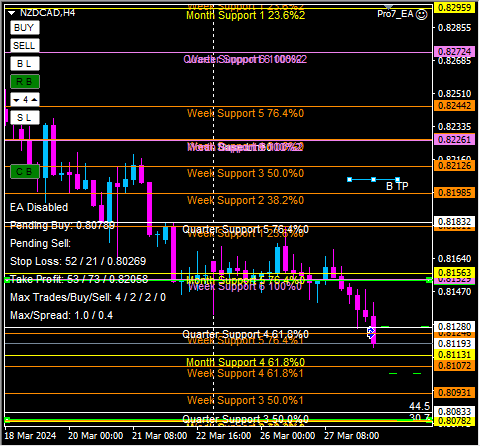The height and width of the screenshot is (447, 480).
Task: Click the EA Disabled status text
Action: [x=39, y=207]
